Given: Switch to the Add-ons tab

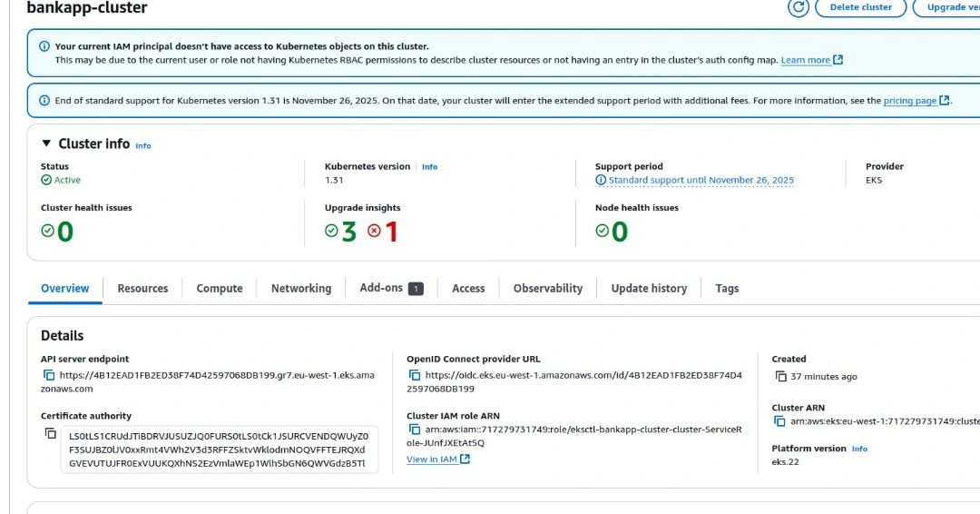Looking at the screenshot, I should (391, 288).
